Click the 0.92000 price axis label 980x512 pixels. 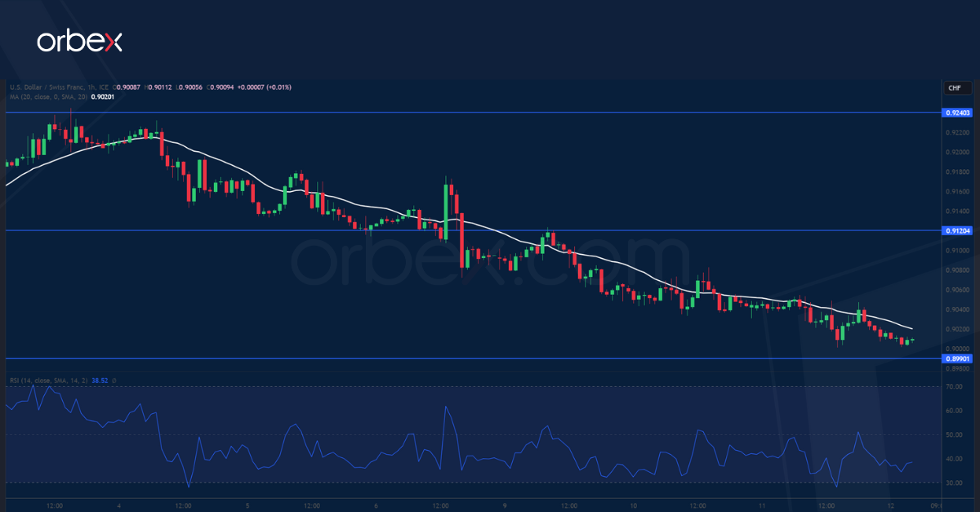pyautogui.click(x=956, y=153)
